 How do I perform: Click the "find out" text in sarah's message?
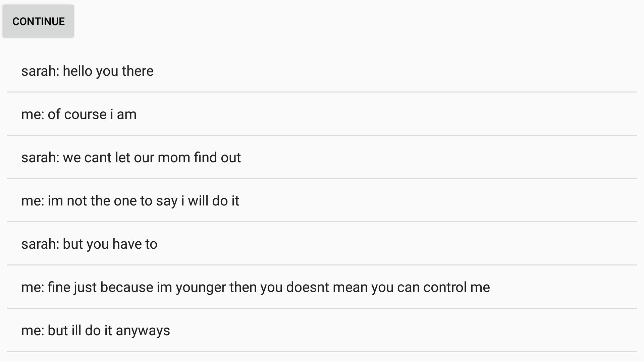(x=217, y=158)
